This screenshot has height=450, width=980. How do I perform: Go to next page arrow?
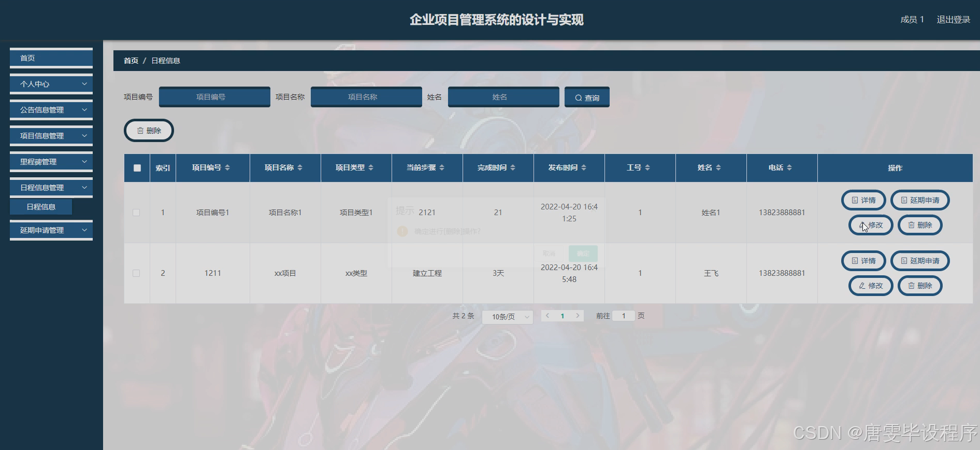578,316
